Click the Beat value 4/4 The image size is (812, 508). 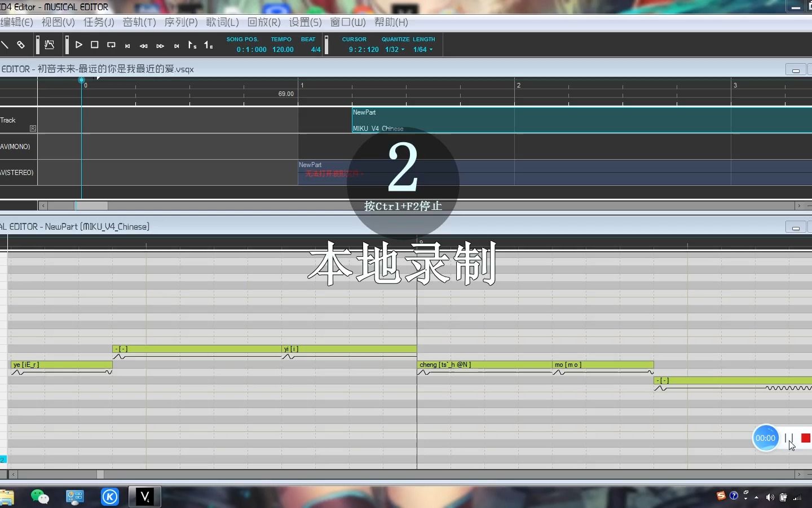[x=316, y=50]
